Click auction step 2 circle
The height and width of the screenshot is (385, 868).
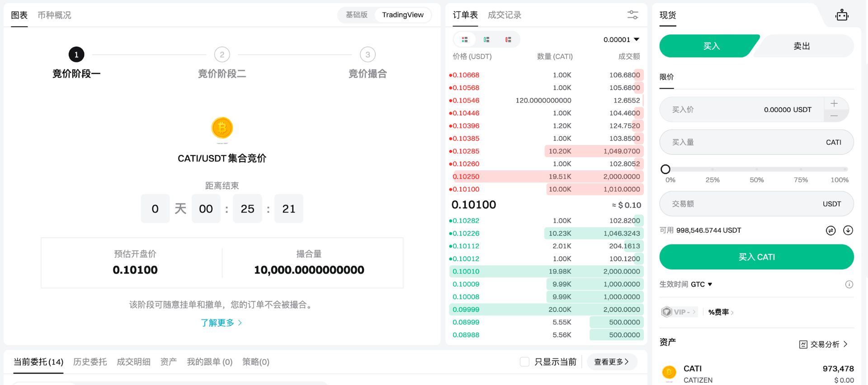click(222, 55)
